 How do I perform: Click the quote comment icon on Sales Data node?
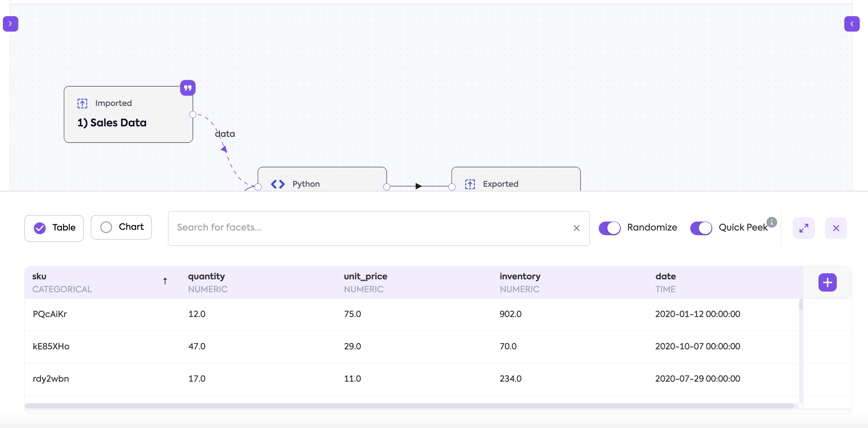(x=188, y=88)
